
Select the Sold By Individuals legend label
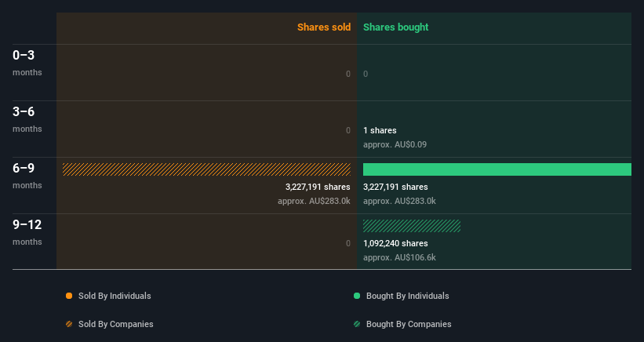[x=115, y=296]
